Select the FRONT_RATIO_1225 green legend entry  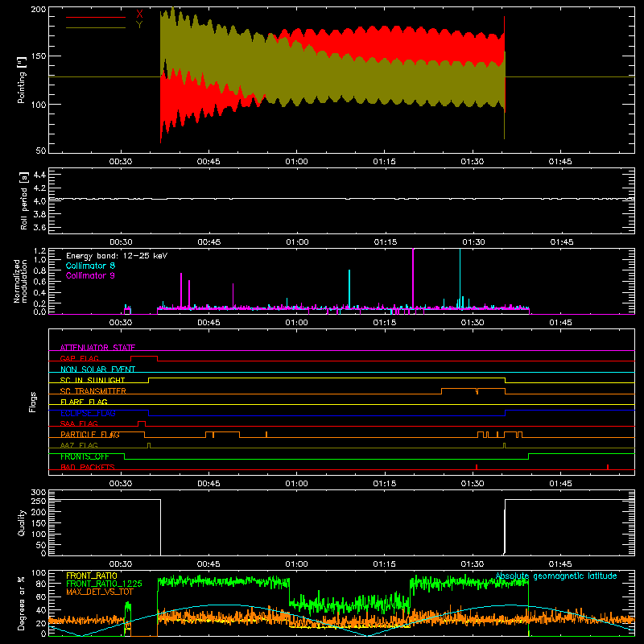click(104, 584)
